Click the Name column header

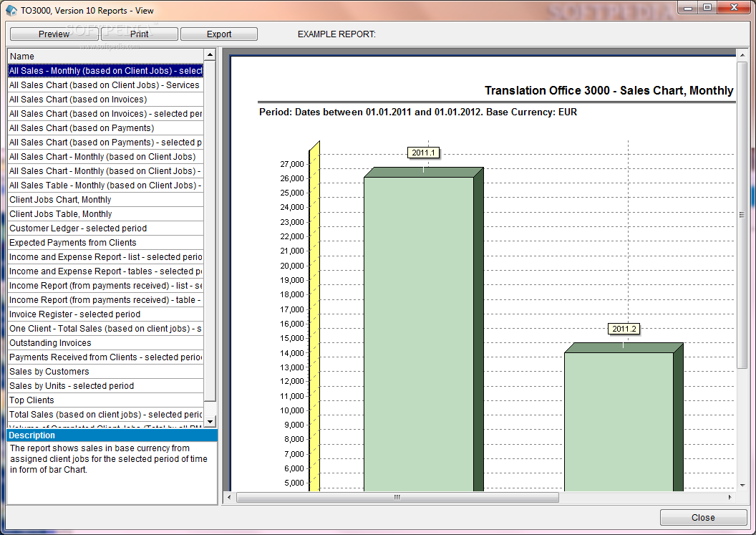coord(105,56)
